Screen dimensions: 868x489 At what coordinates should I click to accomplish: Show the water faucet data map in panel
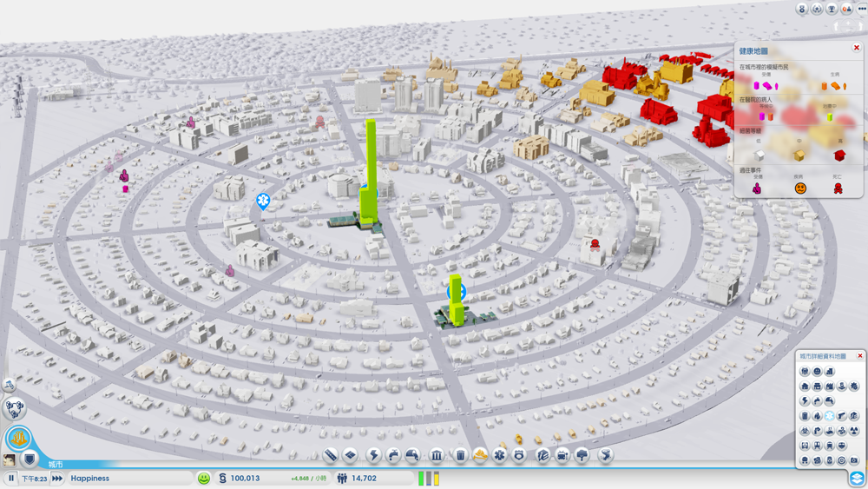(817, 401)
